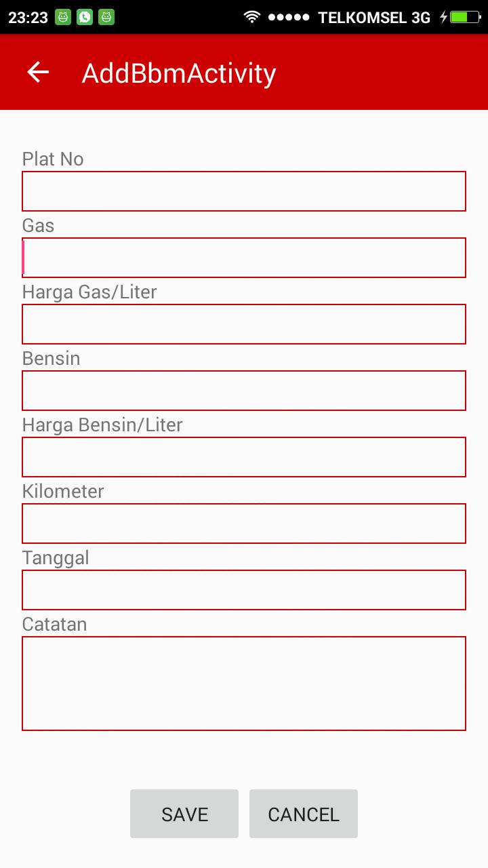Click into the Gas input field
Viewport: 488px width, 868px height.
tap(244, 258)
